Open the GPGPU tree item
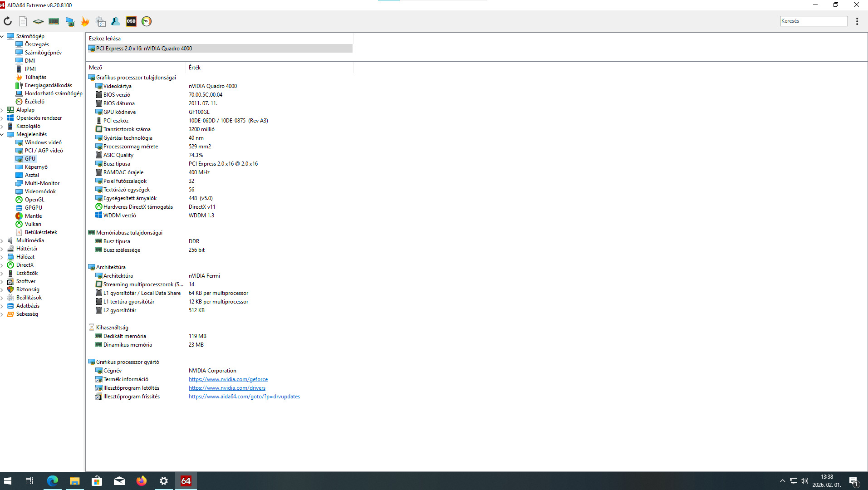The image size is (868, 490). tap(34, 208)
